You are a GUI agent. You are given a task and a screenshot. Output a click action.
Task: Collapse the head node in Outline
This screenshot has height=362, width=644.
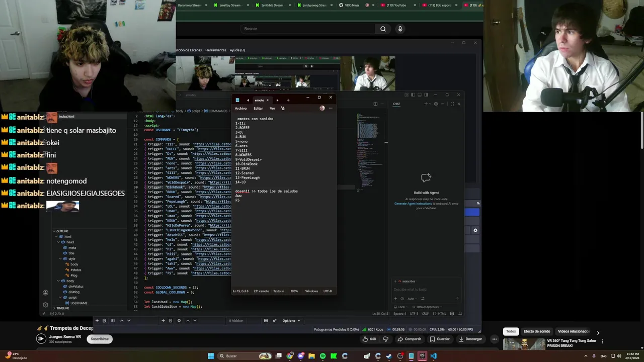point(58,242)
